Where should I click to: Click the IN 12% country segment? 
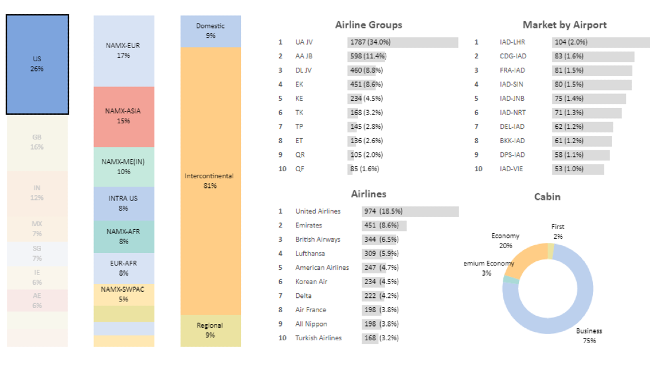click(37, 194)
